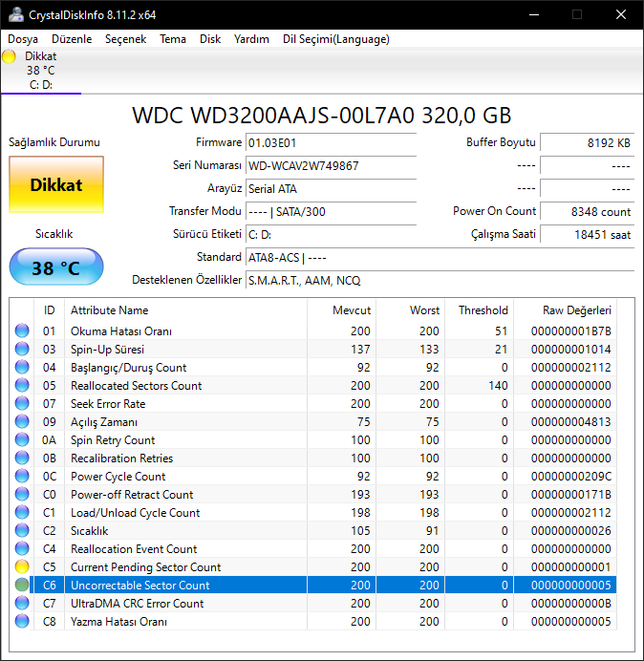Open the Dil Seçimi(Language) menu

coord(335,39)
